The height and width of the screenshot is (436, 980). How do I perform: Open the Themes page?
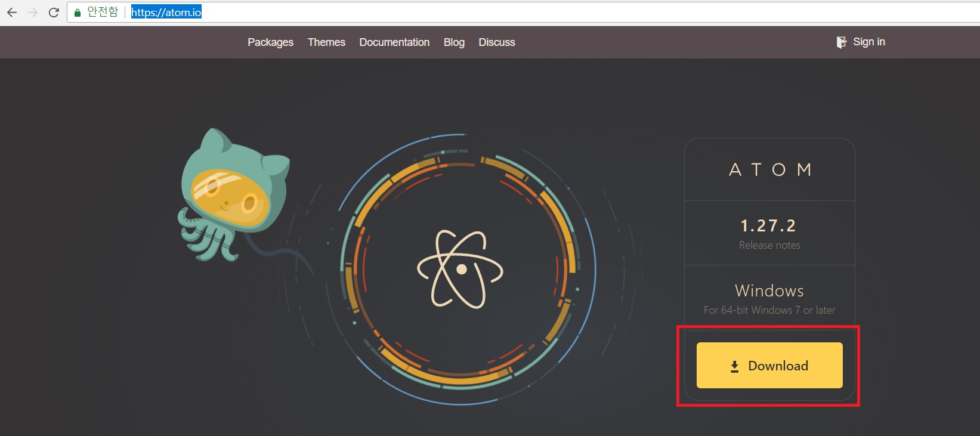click(326, 42)
